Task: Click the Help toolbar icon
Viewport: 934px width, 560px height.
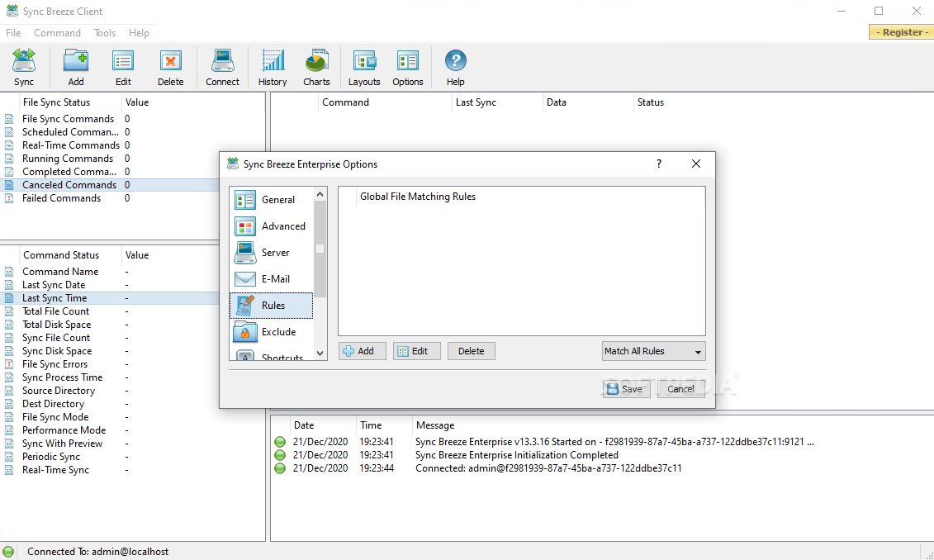Action: coord(456,68)
